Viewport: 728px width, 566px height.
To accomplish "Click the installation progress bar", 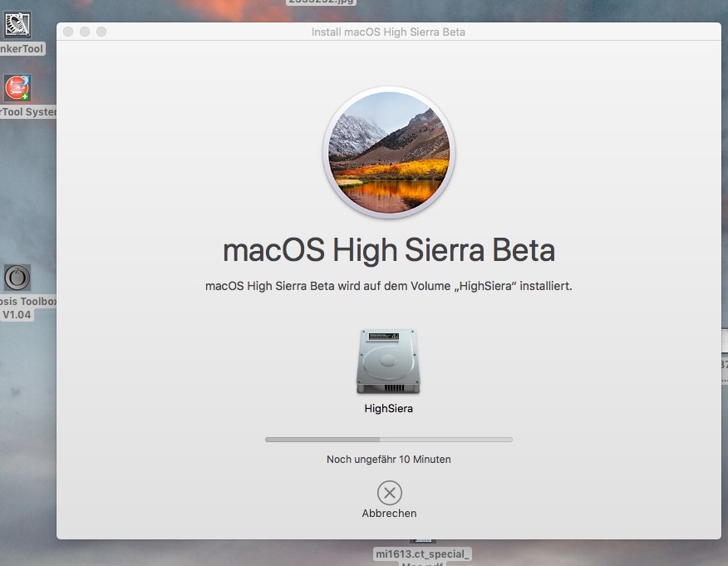I will 389,439.
